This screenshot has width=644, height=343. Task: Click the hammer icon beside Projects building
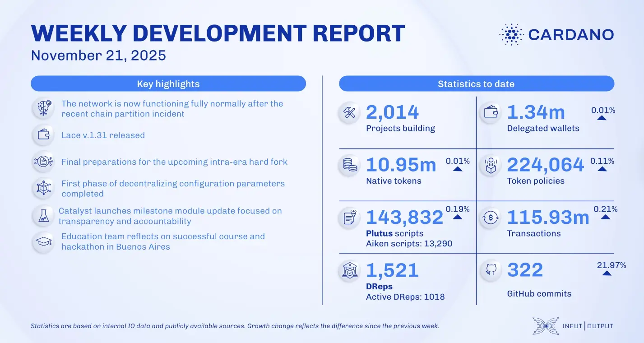tap(349, 112)
